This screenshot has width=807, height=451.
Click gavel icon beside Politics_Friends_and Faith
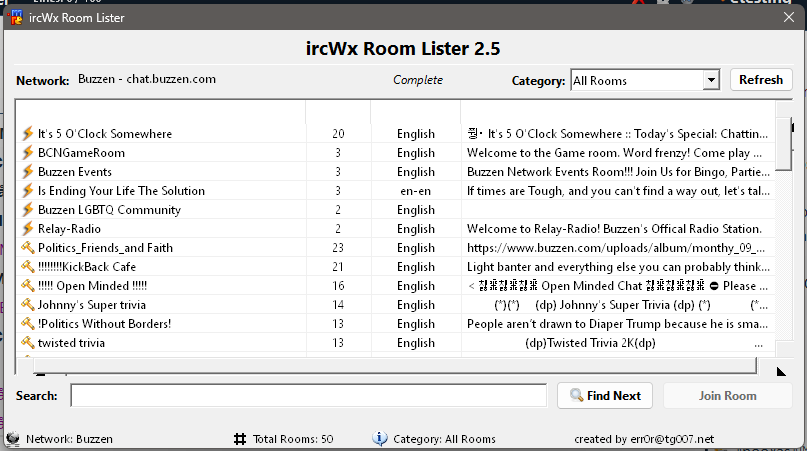27,248
